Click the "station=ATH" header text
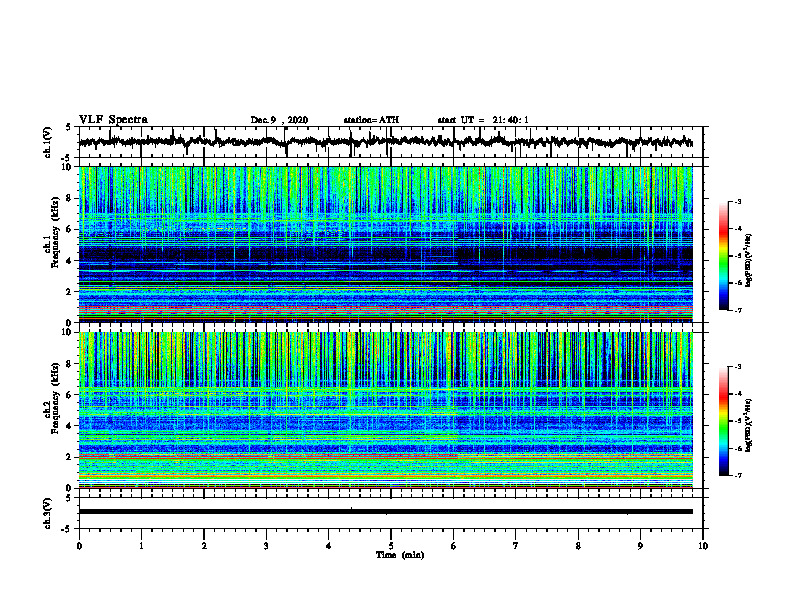The image size is (792, 612). click(371, 120)
